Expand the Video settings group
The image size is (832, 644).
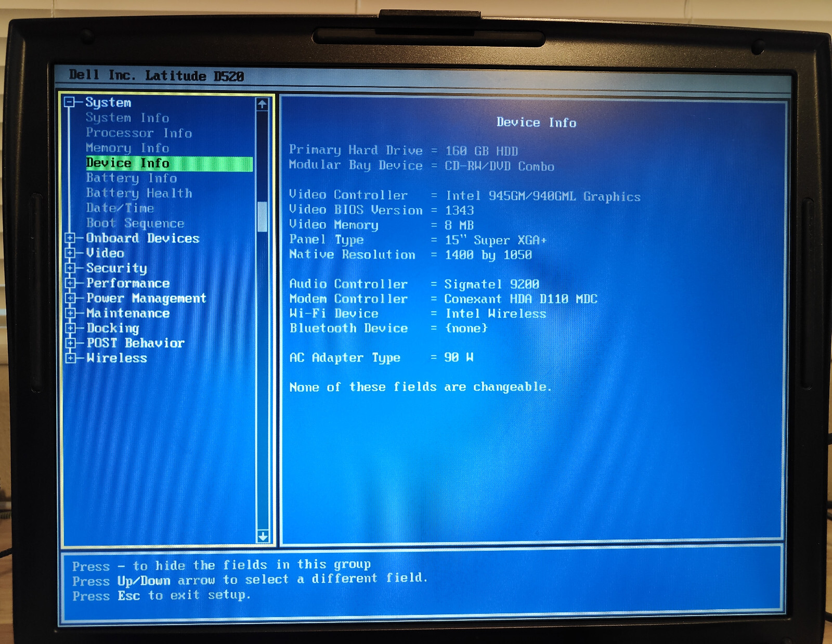[70, 253]
